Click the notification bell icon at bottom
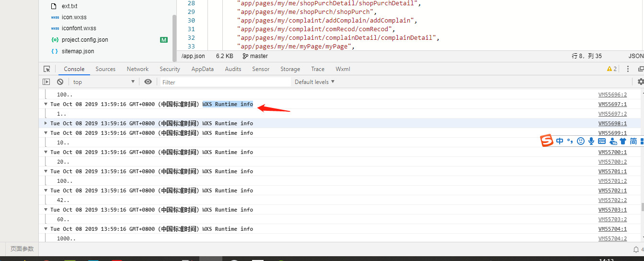This screenshot has height=261, width=644. 636,249
